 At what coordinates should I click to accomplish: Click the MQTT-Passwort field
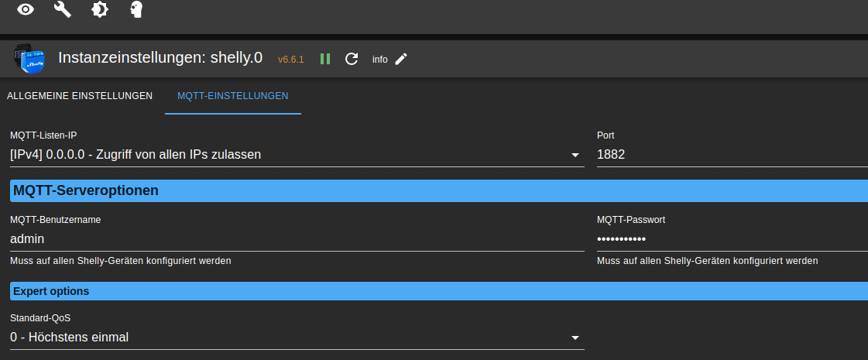tap(728, 239)
